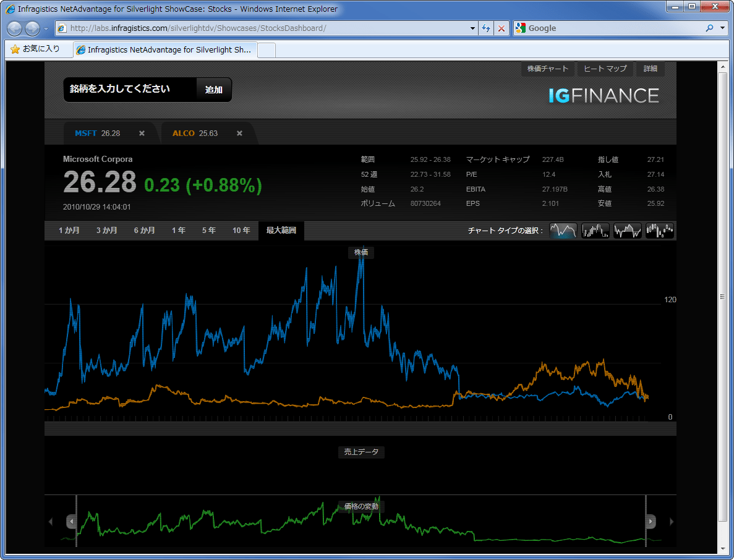
Task: Click the stock symbol input field
Action: point(130,90)
